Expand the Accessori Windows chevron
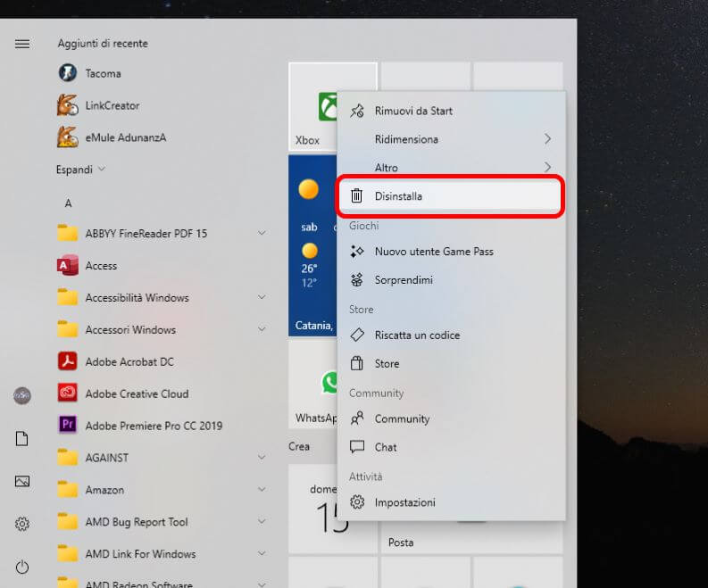This screenshot has width=708, height=588. [262, 329]
